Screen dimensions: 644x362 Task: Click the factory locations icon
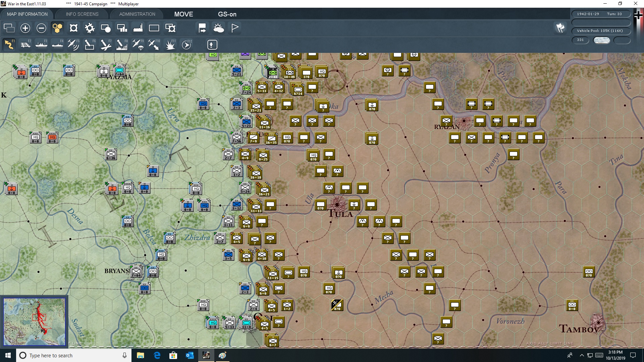(x=138, y=28)
